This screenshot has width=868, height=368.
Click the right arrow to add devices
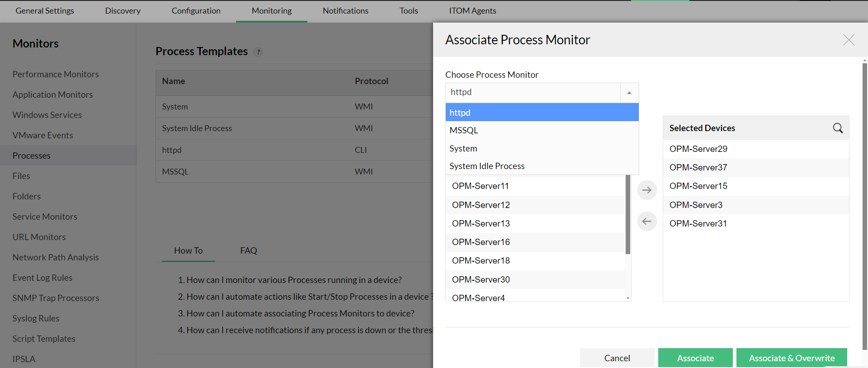pos(647,190)
